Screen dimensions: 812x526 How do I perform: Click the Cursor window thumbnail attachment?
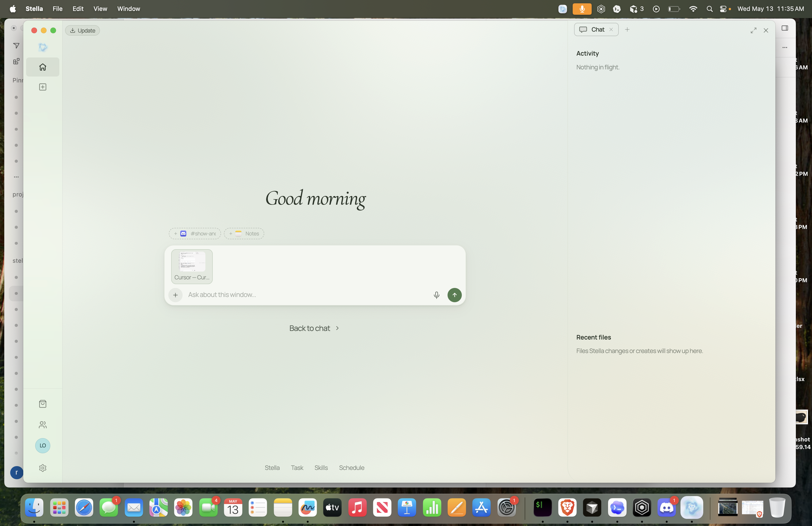(192, 267)
